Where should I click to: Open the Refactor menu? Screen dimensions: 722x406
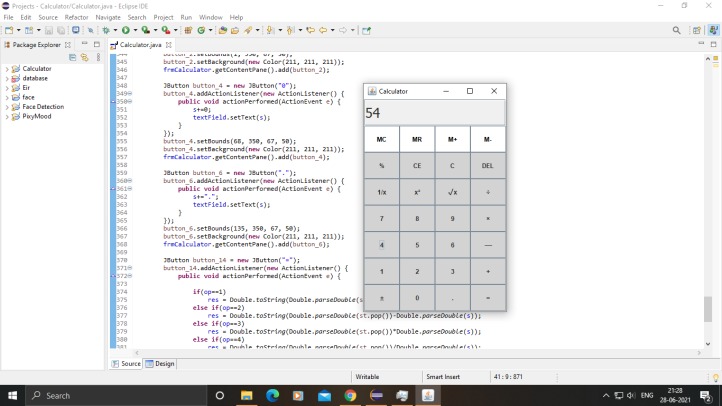tap(76, 17)
